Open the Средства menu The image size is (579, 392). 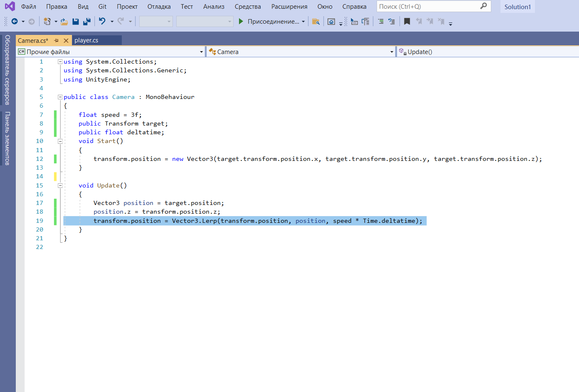pyautogui.click(x=248, y=6)
